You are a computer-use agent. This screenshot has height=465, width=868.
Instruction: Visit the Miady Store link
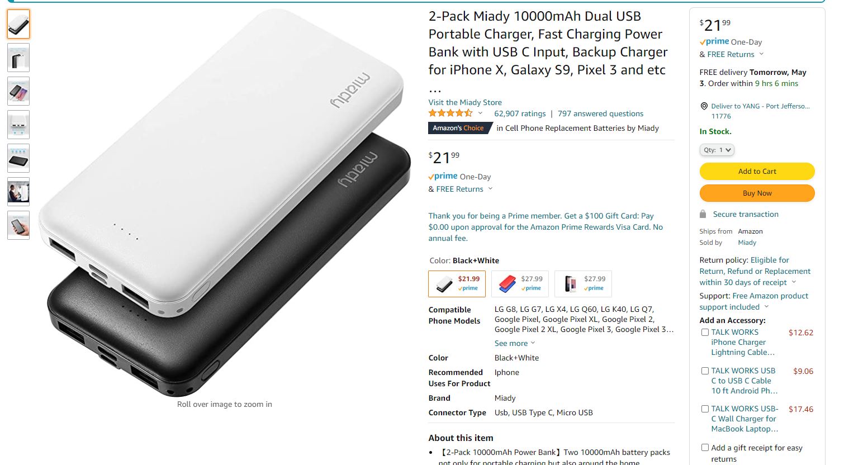(465, 102)
